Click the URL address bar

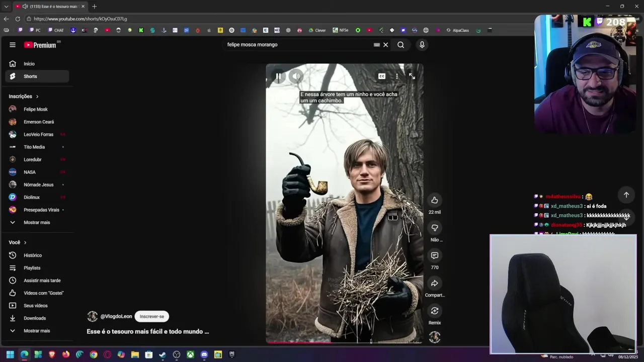277,19
